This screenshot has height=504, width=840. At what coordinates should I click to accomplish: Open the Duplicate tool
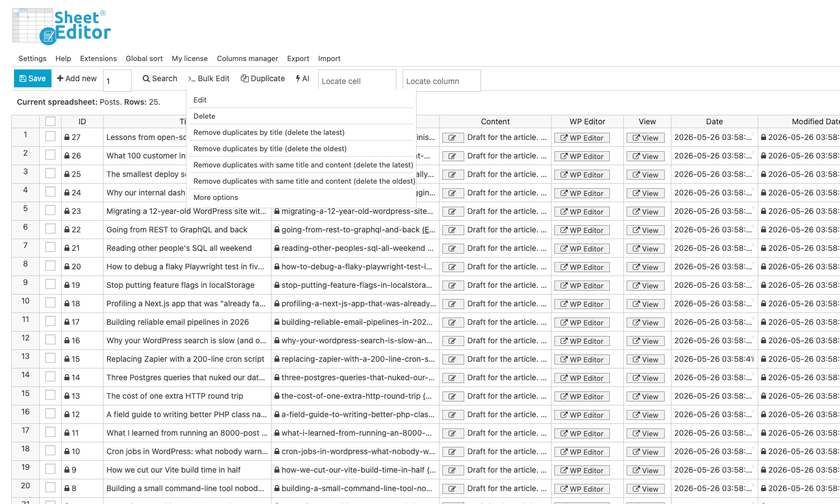coord(263,78)
